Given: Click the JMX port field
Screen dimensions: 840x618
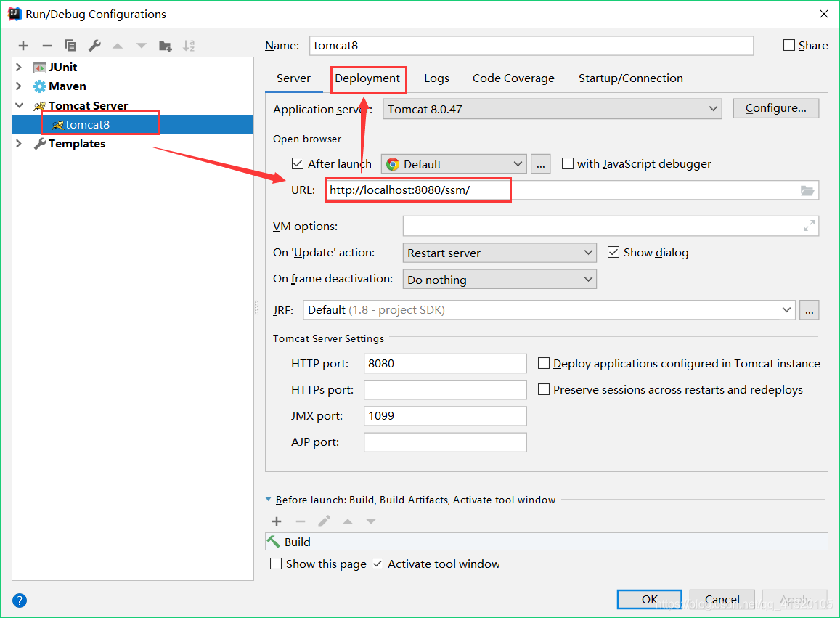Looking at the screenshot, I should [x=445, y=416].
